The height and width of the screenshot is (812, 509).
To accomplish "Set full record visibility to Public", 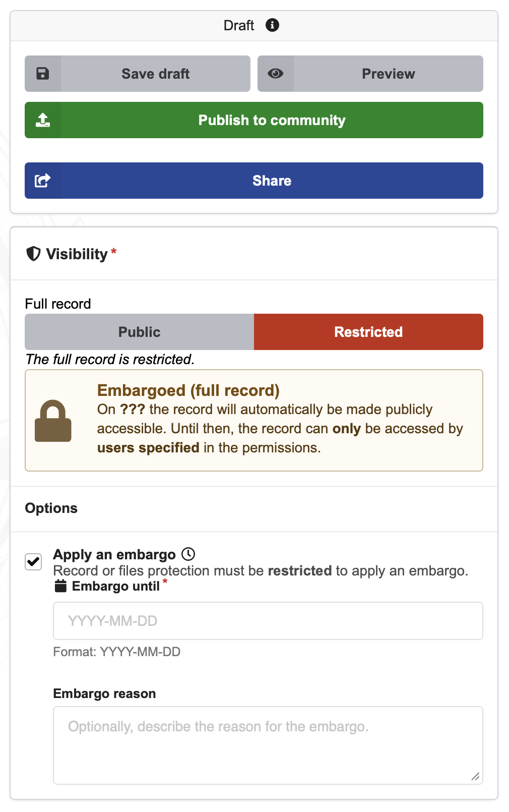I will tap(139, 331).
